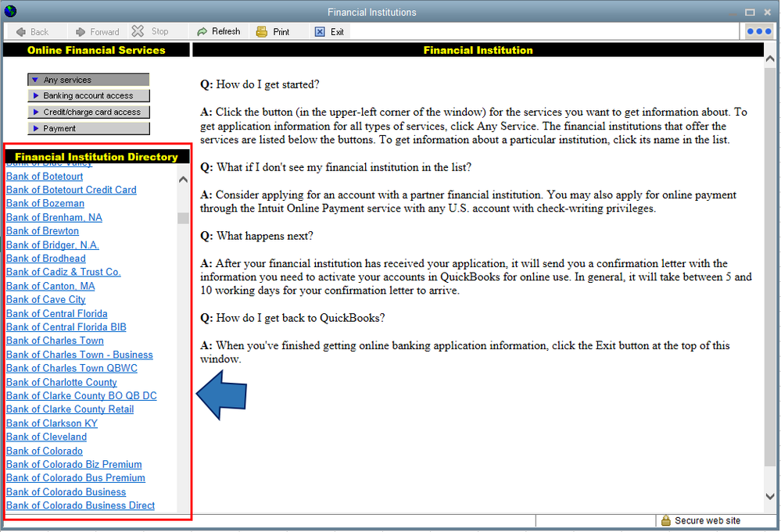Screen dimensions: 781x532
Task: Click the Back arrow icon in toolbar
Action: tap(21, 32)
